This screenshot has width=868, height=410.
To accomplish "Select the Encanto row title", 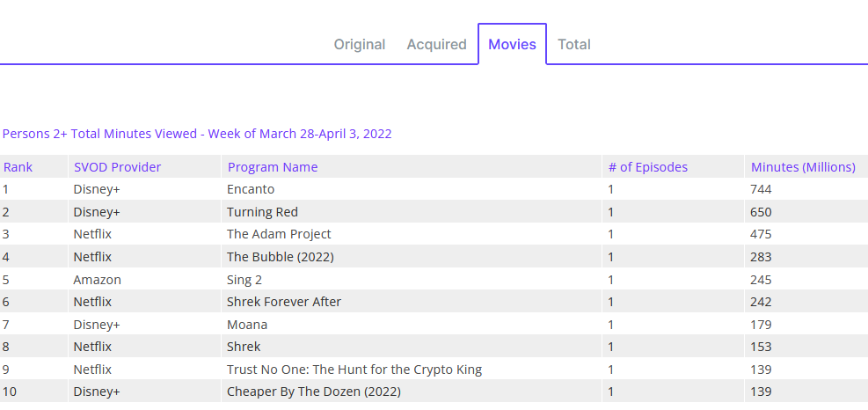I will pyautogui.click(x=251, y=189).
